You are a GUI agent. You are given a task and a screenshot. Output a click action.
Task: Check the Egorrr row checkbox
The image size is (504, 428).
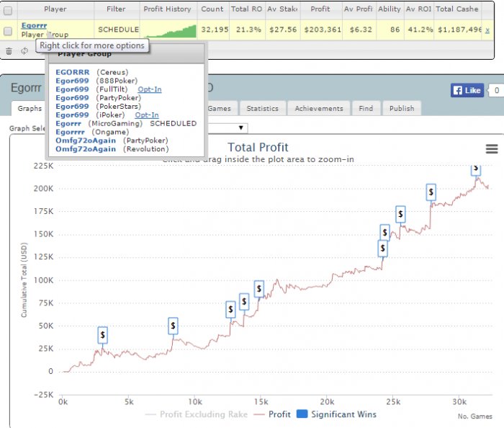point(8,31)
